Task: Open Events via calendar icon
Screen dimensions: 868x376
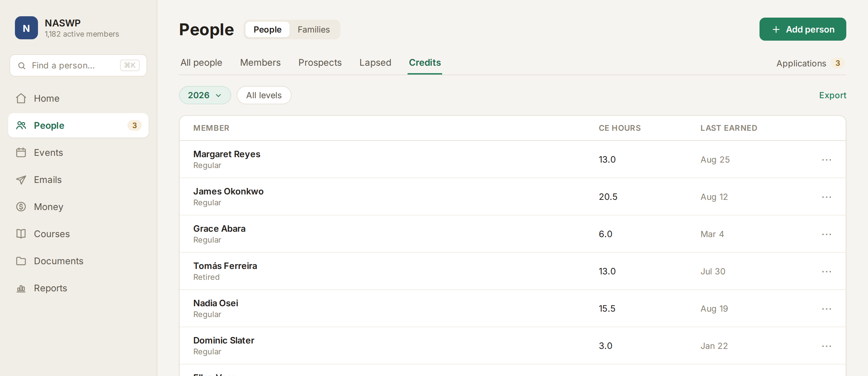Action: (x=21, y=152)
